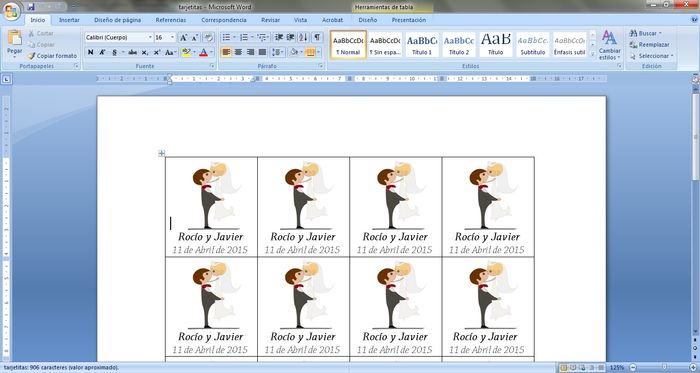Save document from quick access toolbar

(31, 7)
